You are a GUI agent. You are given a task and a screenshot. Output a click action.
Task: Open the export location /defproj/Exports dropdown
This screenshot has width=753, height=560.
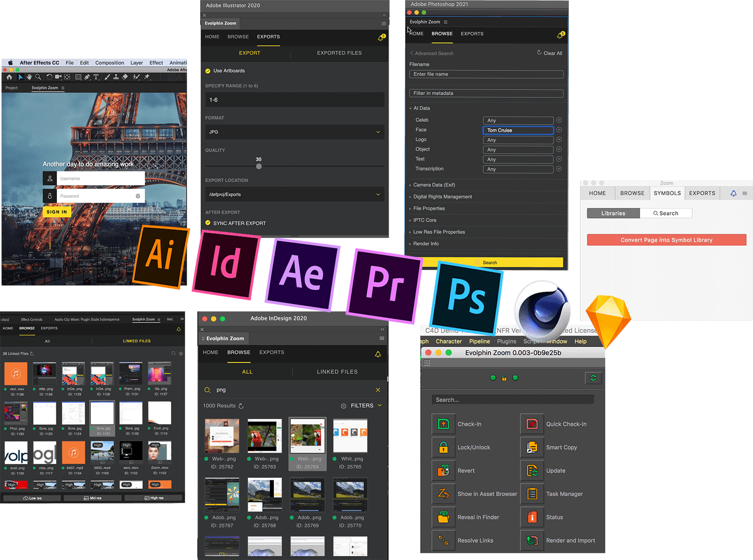(x=295, y=194)
